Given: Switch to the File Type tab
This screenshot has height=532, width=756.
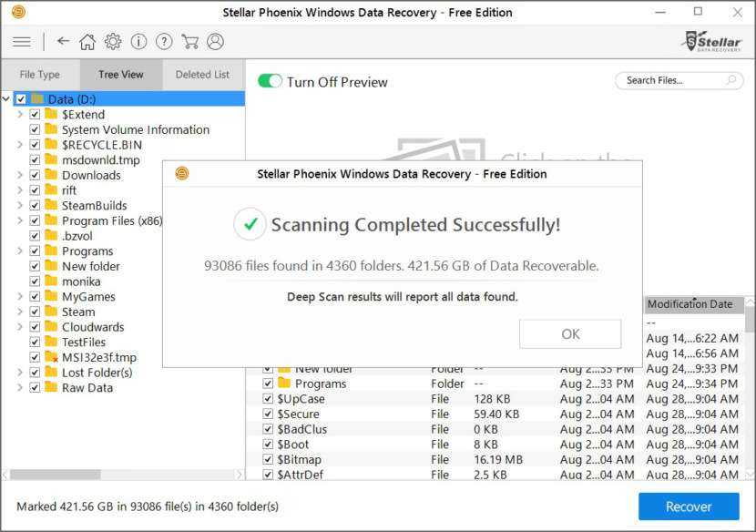Looking at the screenshot, I should click(40, 75).
